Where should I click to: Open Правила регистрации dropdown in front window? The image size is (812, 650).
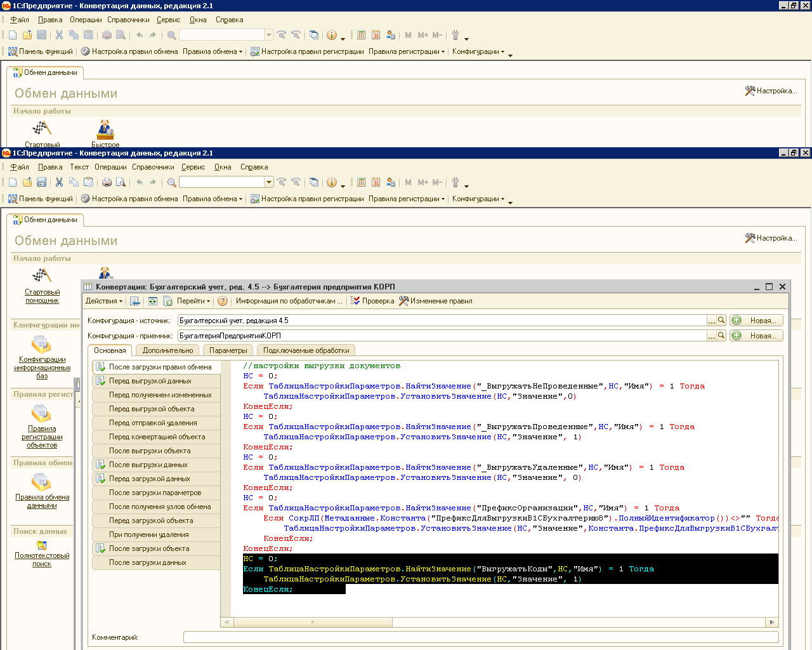407,199
